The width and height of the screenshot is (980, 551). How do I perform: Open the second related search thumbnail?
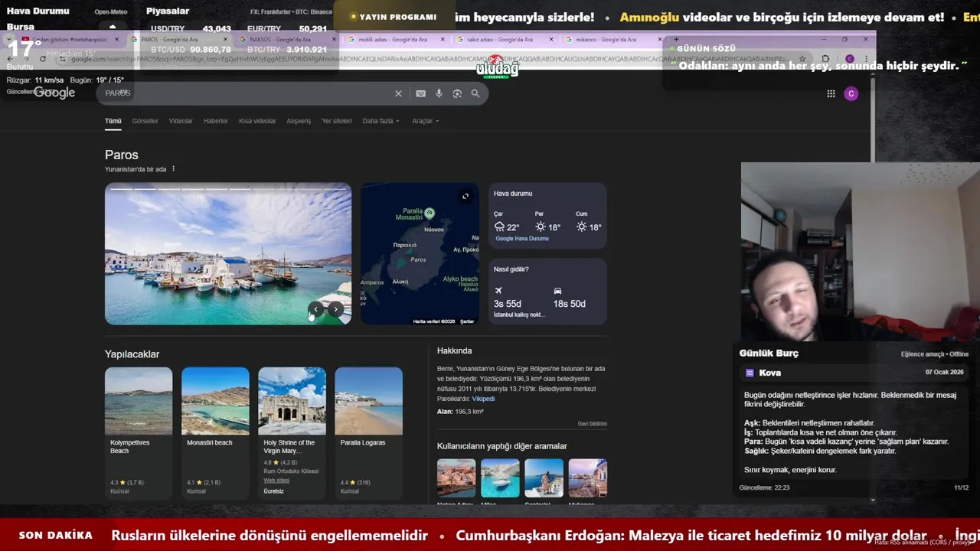coord(500,478)
